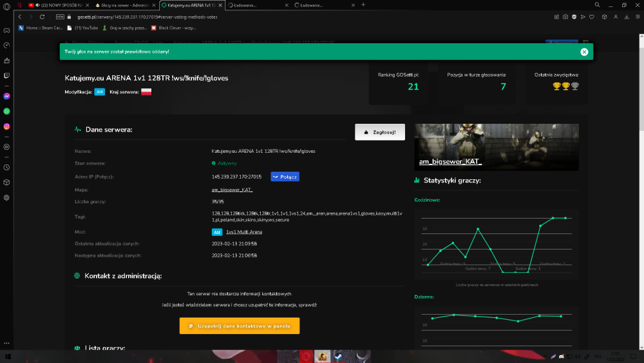Click the AM modification badge under title

pos(99,92)
